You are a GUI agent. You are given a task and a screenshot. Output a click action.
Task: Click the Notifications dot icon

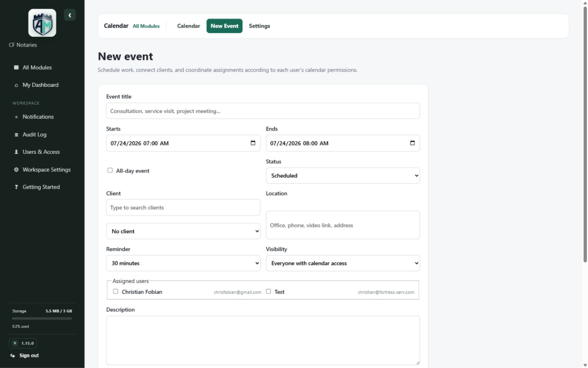tap(16, 117)
